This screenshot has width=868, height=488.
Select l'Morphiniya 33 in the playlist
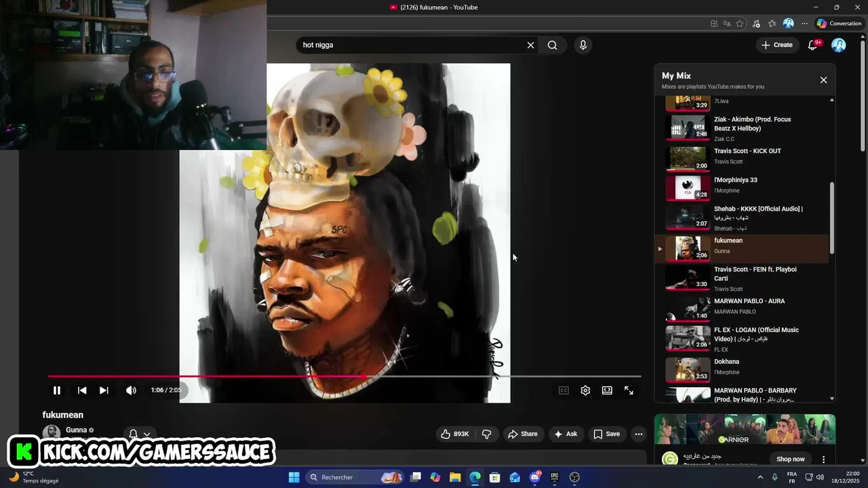point(743,187)
